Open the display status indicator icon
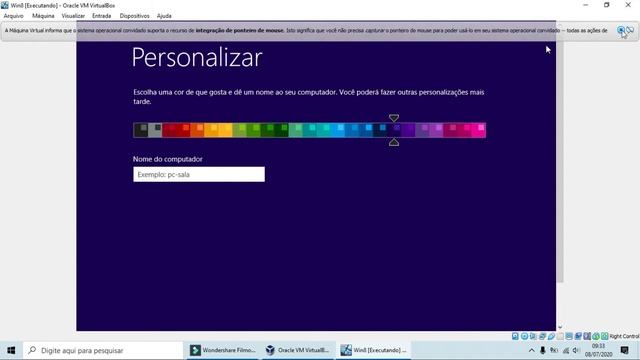 click(x=569, y=336)
